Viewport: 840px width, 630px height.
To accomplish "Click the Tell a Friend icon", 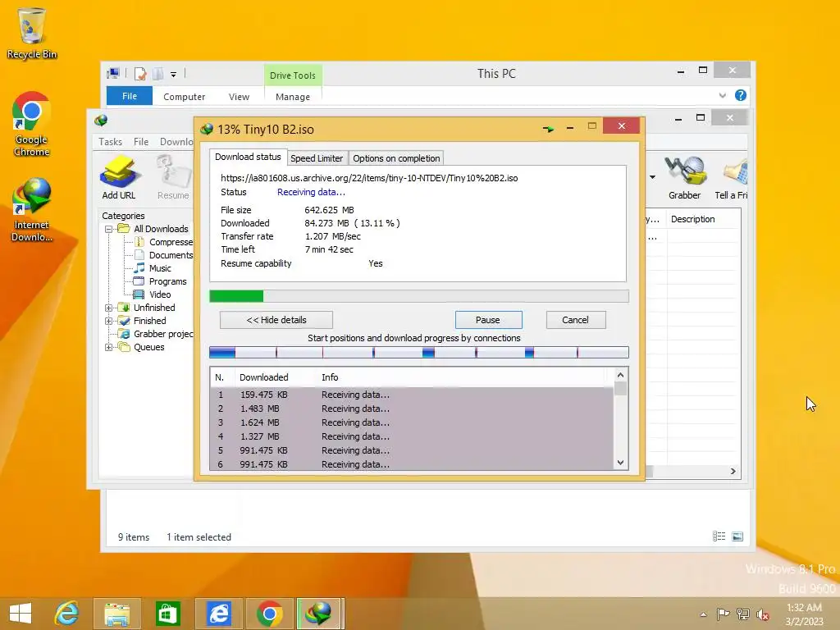I will [x=732, y=178].
